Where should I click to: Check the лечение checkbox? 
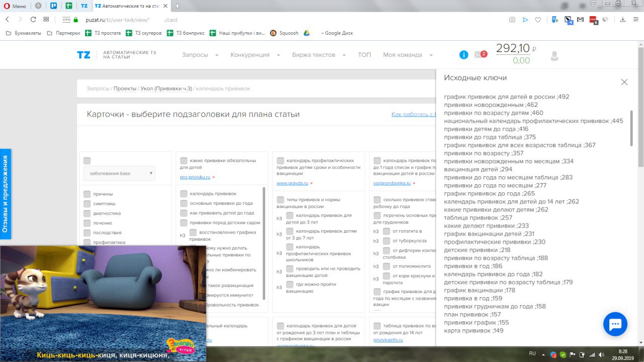click(87, 223)
